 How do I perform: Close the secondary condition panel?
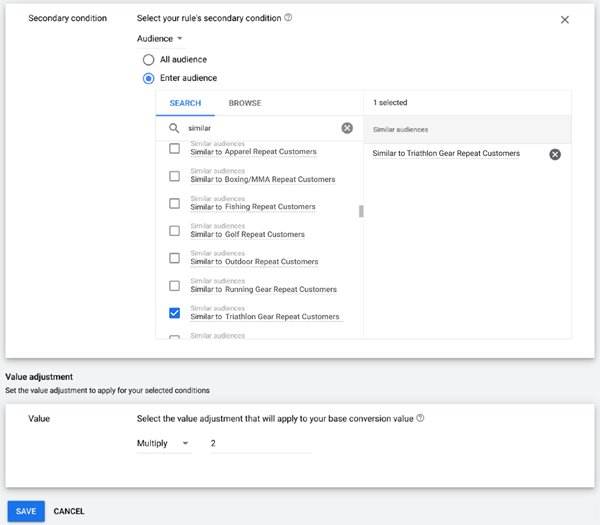tap(565, 20)
